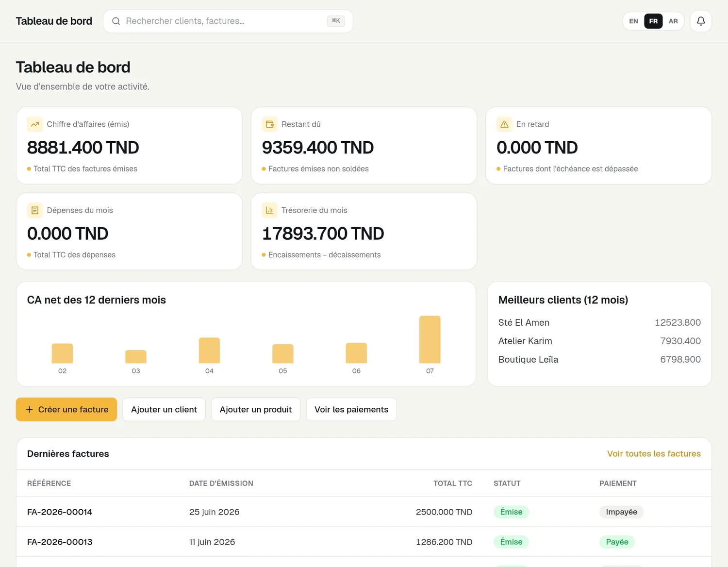Screen dimensions: 728x567
Task: Click the 17893.700 TND treasury value
Action: click(323, 233)
